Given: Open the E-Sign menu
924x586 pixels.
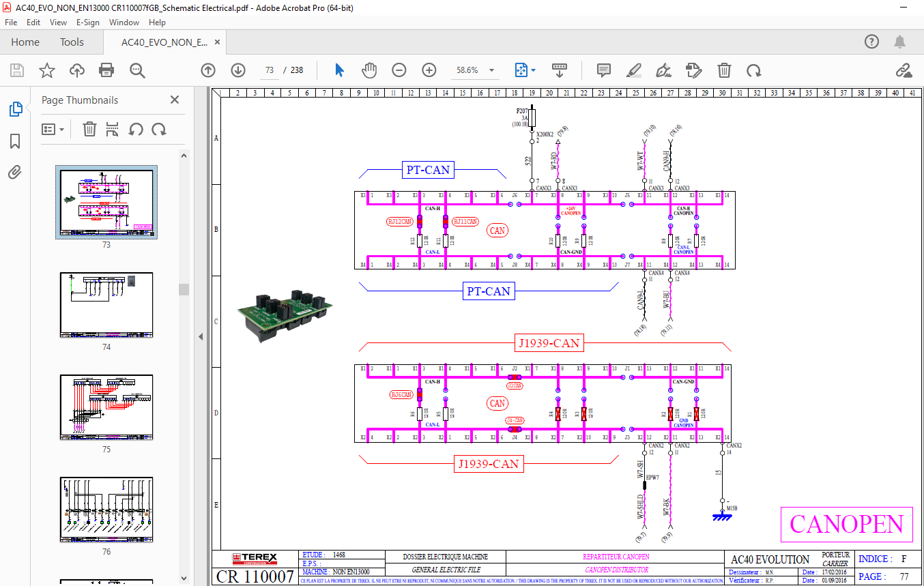Looking at the screenshot, I should pyautogui.click(x=87, y=23).
